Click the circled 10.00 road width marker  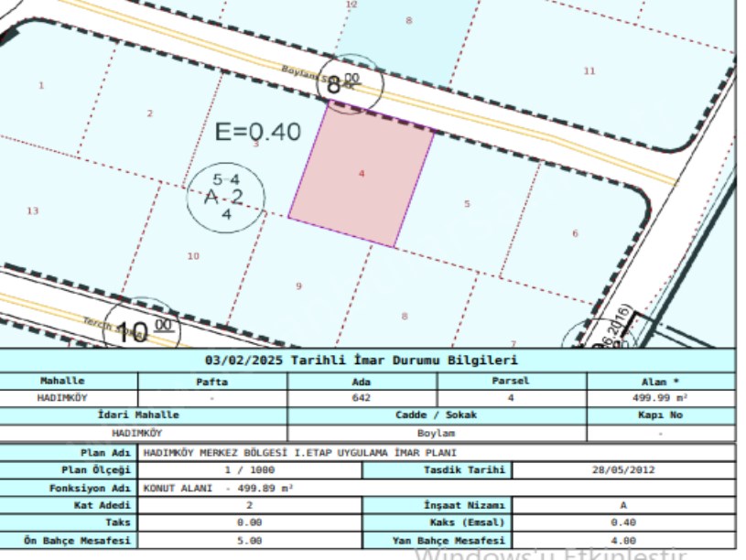(x=140, y=328)
